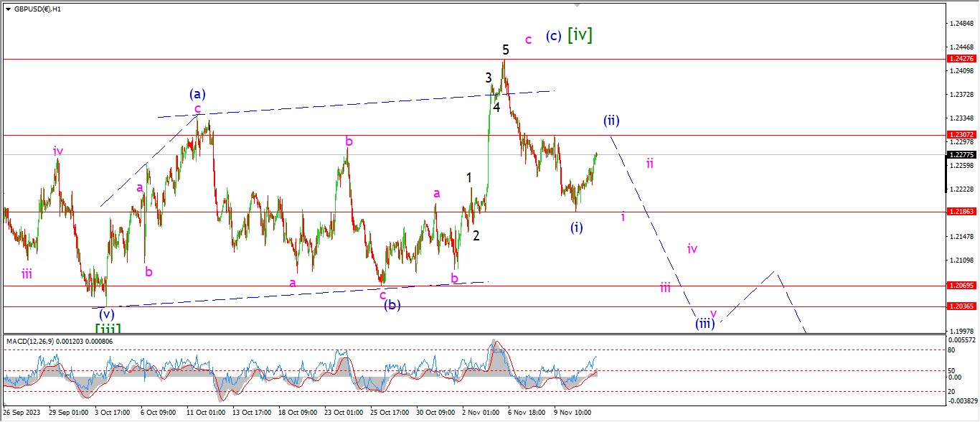The height and width of the screenshot is (422, 980).
Task: Select the blue (v) wave label
Action: coord(107,314)
